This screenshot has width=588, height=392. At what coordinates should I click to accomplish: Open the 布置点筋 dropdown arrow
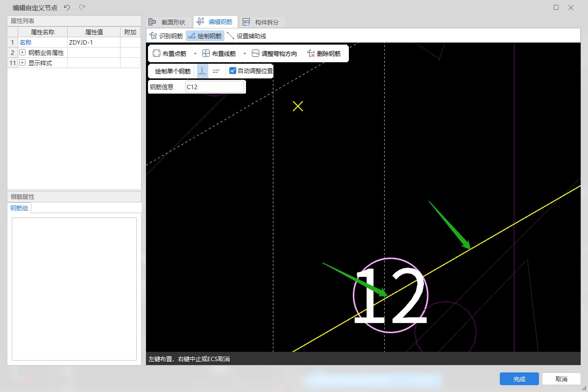(x=195, y=53)
